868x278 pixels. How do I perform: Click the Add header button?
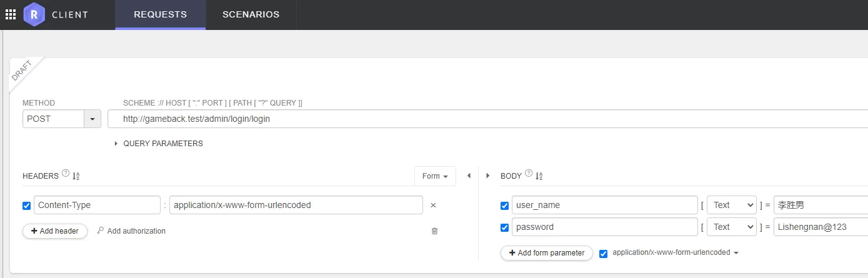click(x=55, y=231)
